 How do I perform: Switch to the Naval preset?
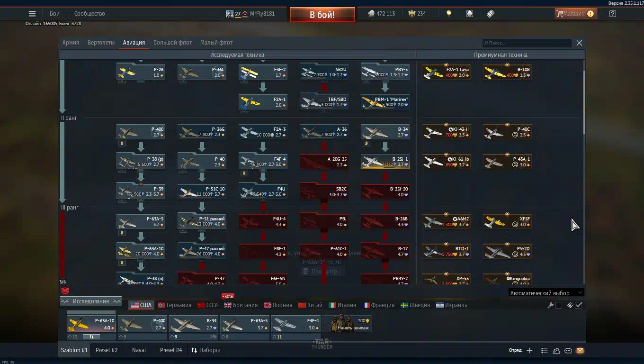coord(139,351)
